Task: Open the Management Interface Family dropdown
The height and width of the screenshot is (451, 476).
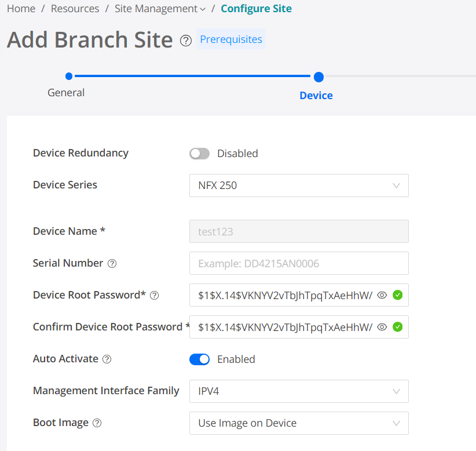Action: coord(299,391)
